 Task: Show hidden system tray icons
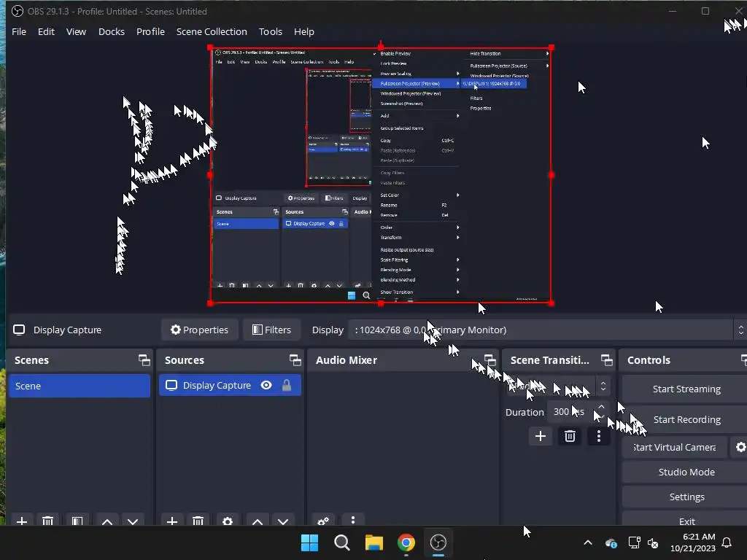tap(588, 542)
